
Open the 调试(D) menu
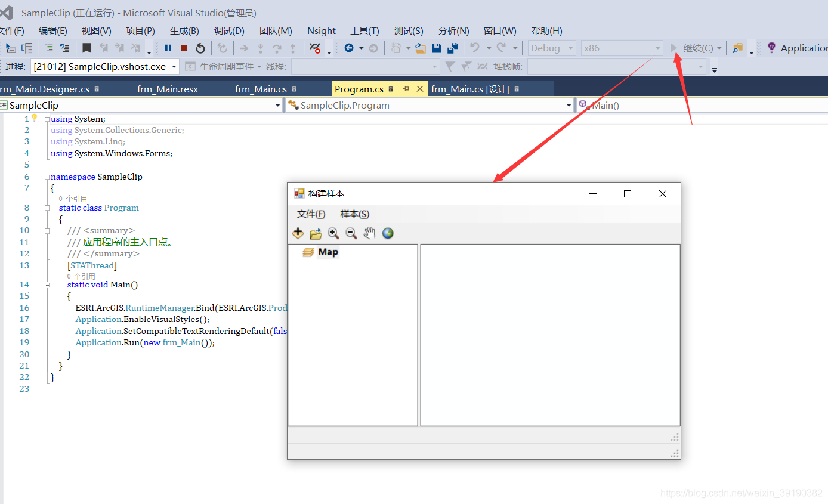click(229, 31)
